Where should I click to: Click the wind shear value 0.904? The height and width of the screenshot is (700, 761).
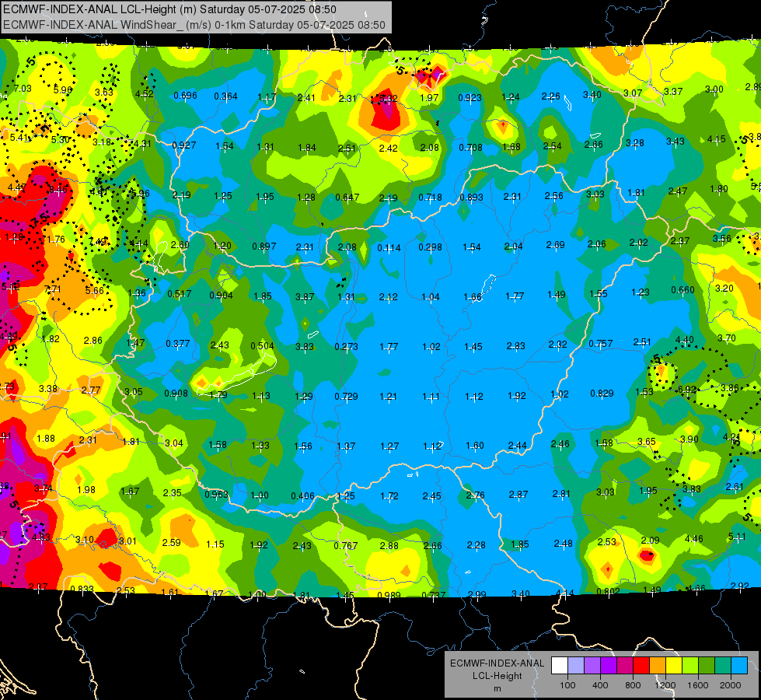(x=222, y=295)
